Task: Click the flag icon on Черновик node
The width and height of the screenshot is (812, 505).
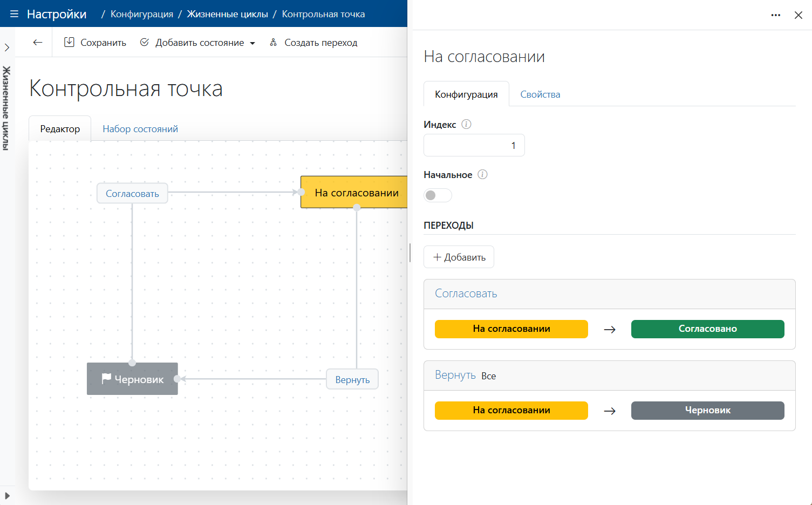Action: [x=106, y=379]
